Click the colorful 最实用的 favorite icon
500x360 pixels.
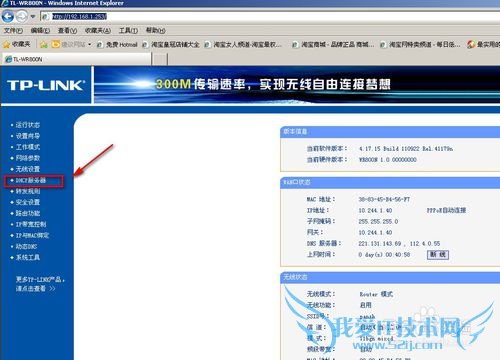point(471,44)
